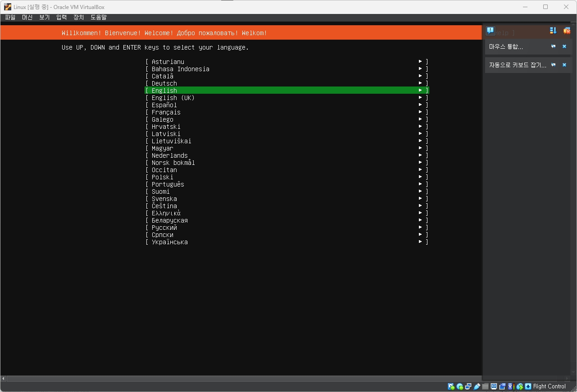This screenshot has width=577, height=392.
Task: Click the arrow on the Bahasa Indonesia row
Action: 420,68
